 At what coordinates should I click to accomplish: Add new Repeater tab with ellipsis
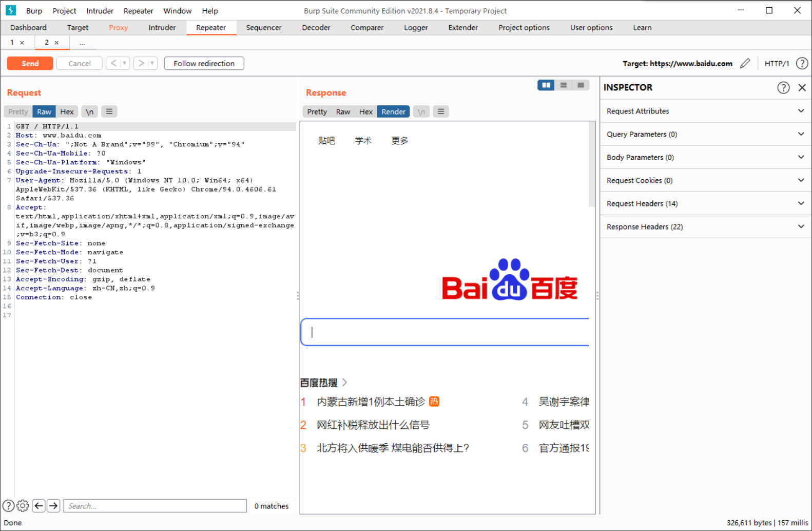coord(82,43)
